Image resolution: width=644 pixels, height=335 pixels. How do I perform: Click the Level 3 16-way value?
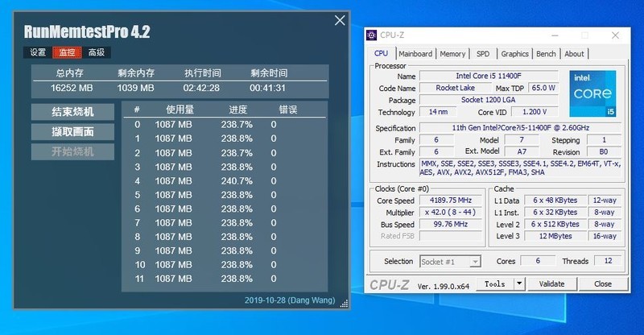[x=605, y=236]
